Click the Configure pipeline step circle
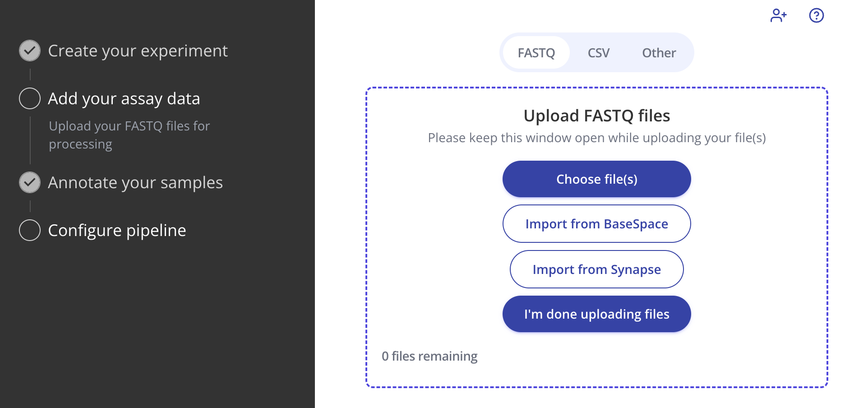The height and width of the screenshot is (408, 868). (30, 230)
